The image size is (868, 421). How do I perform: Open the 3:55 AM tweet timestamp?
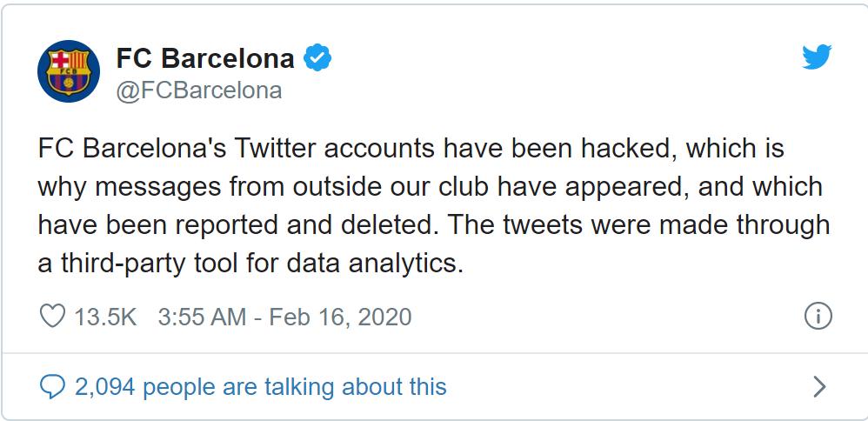pyautogui.click(x=202, y=317)
